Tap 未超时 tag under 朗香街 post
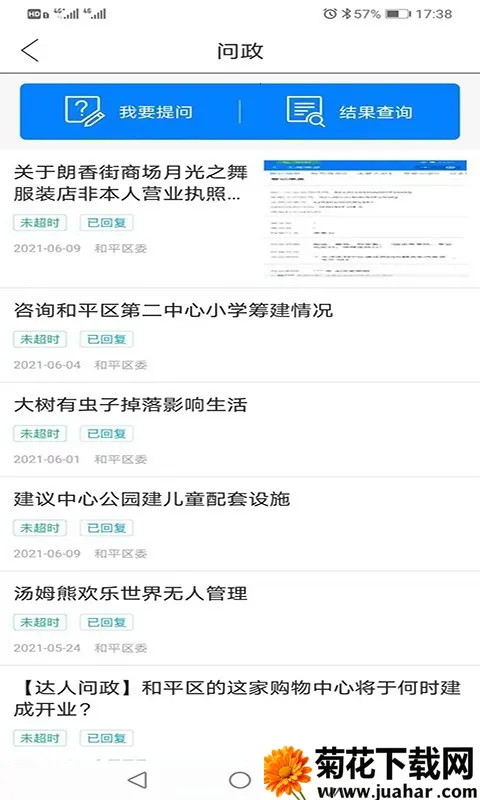Screen dimensions: 480x800 click(x=40, y=223)
